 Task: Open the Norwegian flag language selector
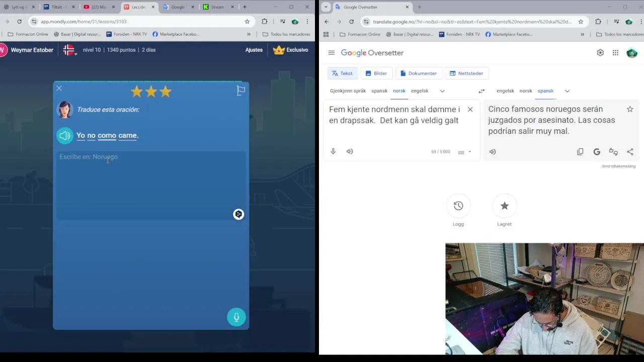69,50
